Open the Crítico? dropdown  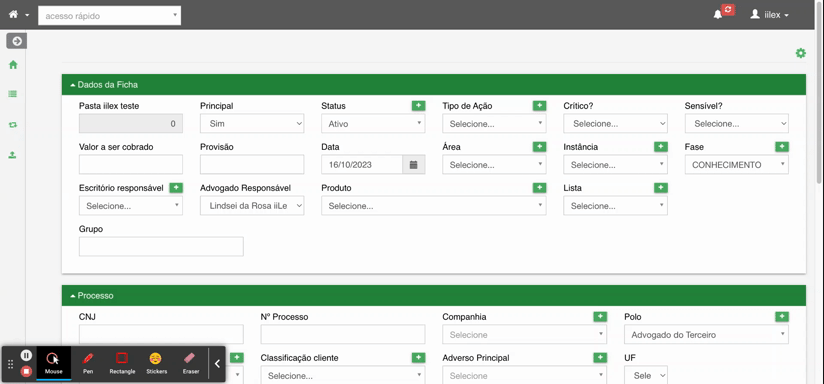tap(615, 124)
